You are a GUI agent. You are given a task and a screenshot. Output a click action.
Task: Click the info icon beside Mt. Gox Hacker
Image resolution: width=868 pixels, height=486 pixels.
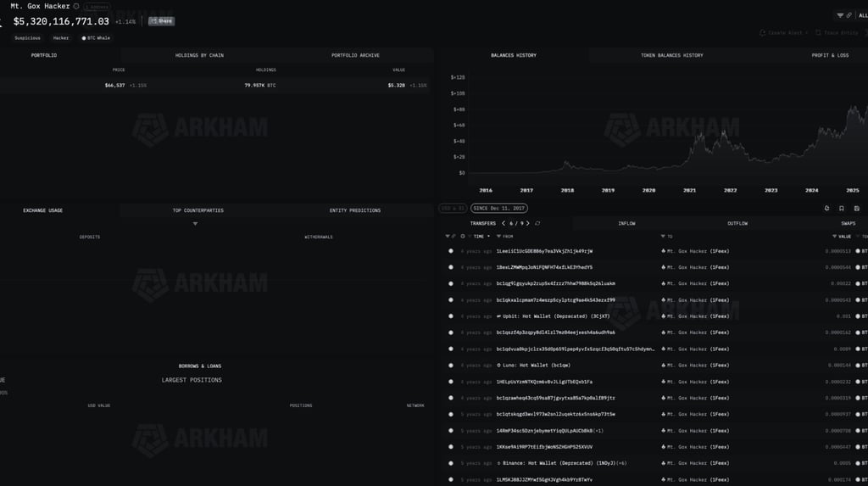click(x=76, y=6)
